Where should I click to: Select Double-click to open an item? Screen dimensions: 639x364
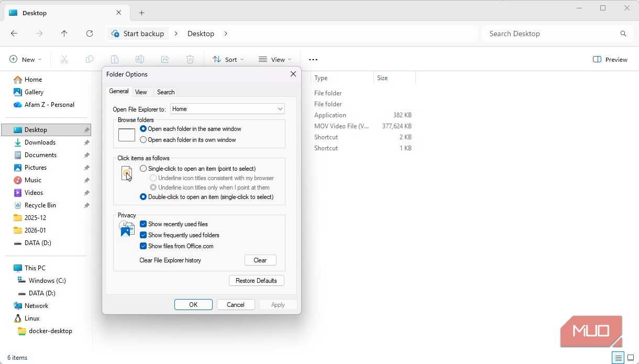(x=144, y=197)
